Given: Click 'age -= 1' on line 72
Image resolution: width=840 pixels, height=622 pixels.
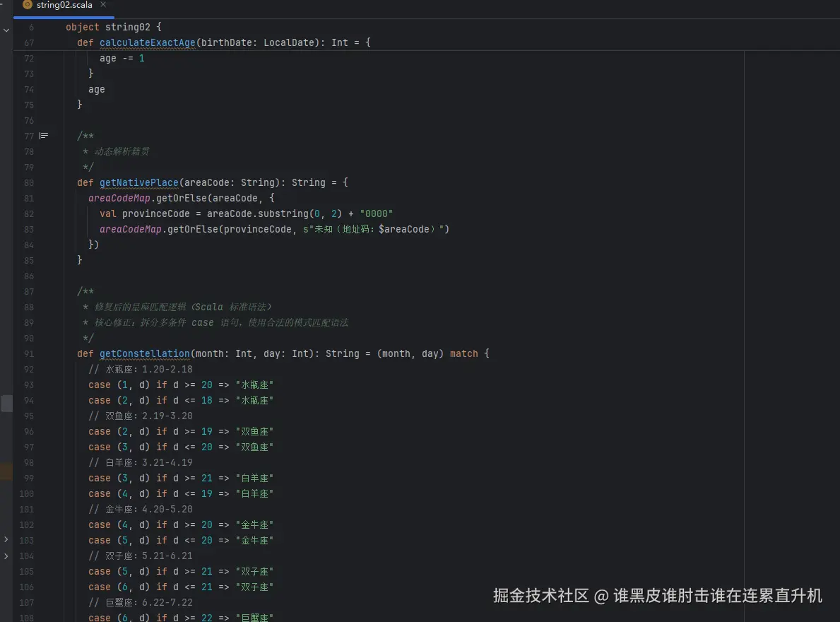Looking at the screenshot, I should pyautogui.click(x=122, y=58).
